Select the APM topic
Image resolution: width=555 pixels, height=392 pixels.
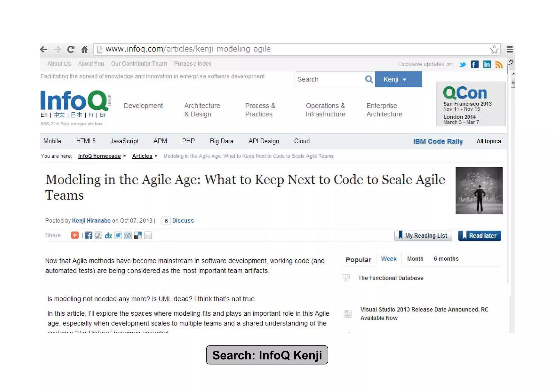pos(160,141)
